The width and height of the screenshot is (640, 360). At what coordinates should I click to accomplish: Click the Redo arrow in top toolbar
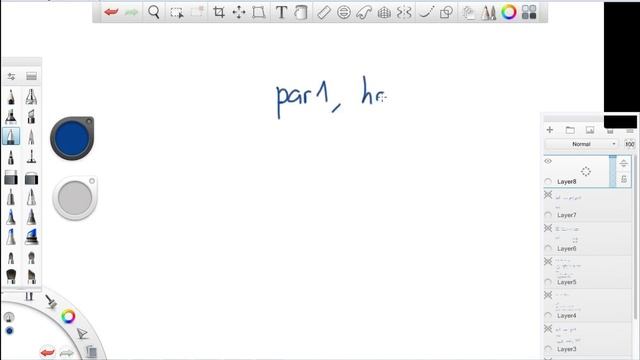[x=131, y=13]
